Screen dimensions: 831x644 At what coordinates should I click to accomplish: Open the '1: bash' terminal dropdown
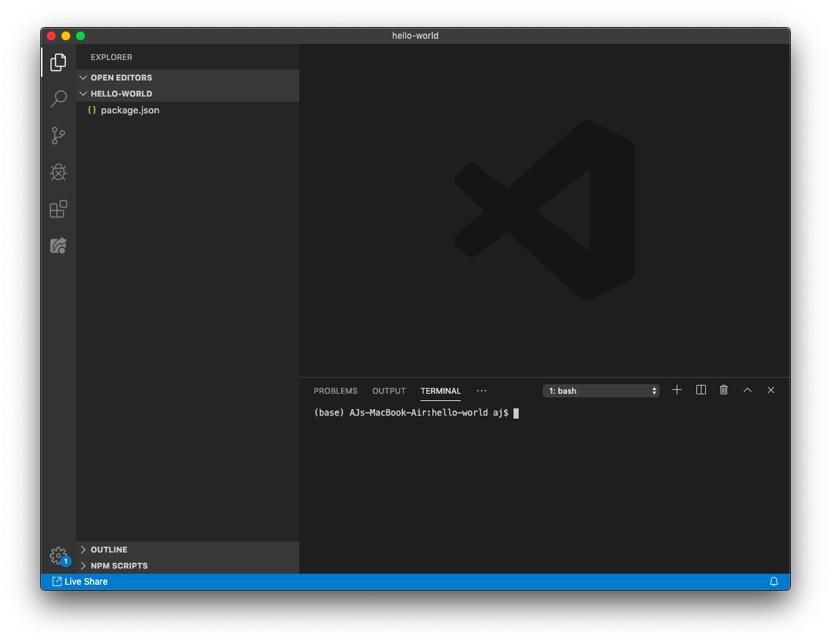(601, 391)
